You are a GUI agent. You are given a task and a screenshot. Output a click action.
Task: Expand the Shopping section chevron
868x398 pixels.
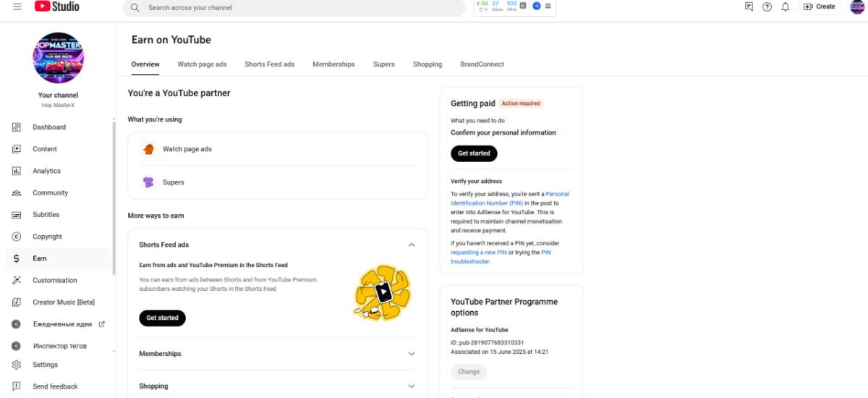(412, 386)
